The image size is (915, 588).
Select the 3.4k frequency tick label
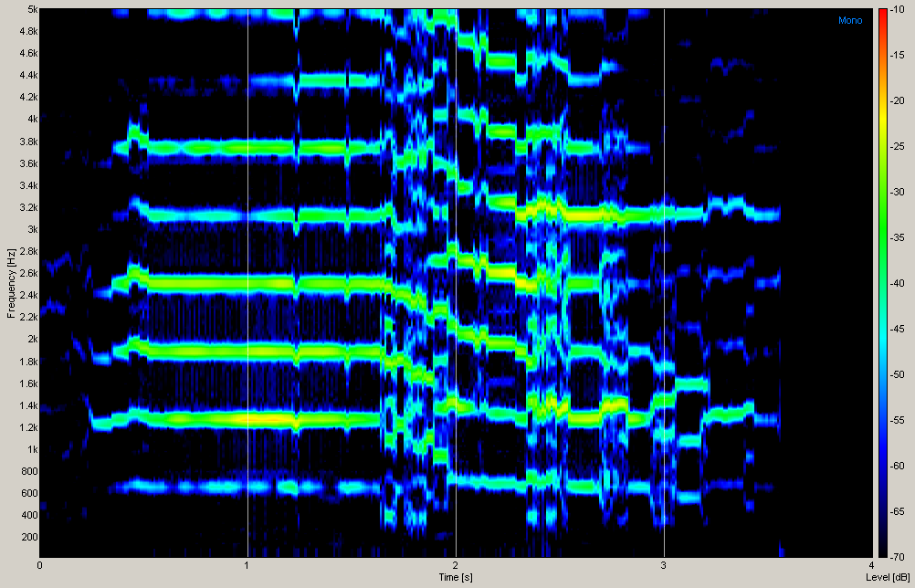[28, 185]
